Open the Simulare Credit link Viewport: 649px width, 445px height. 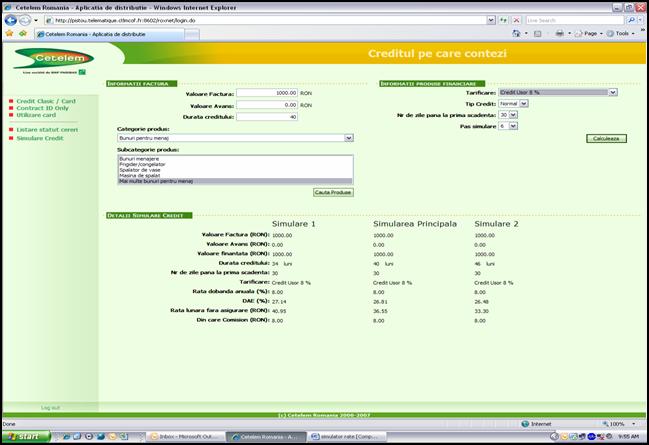(x=40, y=137)
